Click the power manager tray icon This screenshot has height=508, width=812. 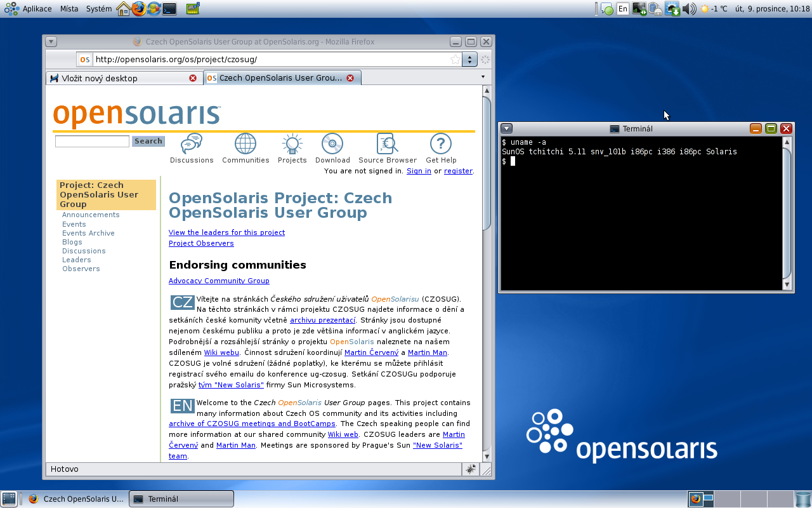tap(655, 9)
